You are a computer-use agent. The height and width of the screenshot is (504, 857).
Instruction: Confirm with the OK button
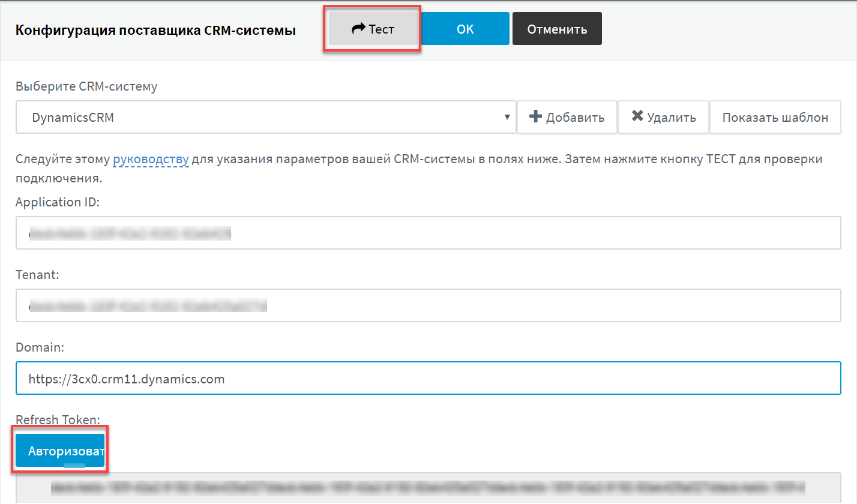[465, 29]
